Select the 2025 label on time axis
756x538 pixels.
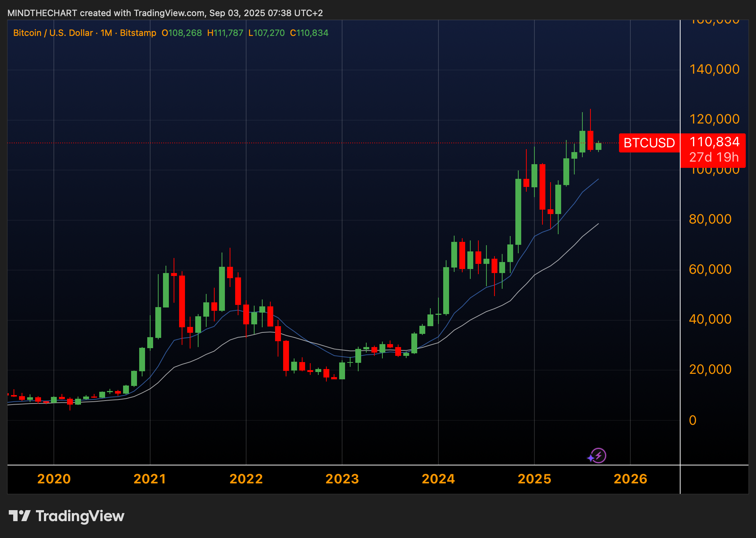pyautogui.click(x=534, y=479)
